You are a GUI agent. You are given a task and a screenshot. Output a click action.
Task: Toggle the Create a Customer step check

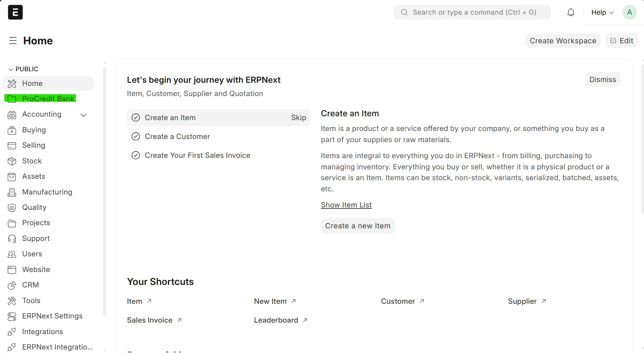[136, 137]
